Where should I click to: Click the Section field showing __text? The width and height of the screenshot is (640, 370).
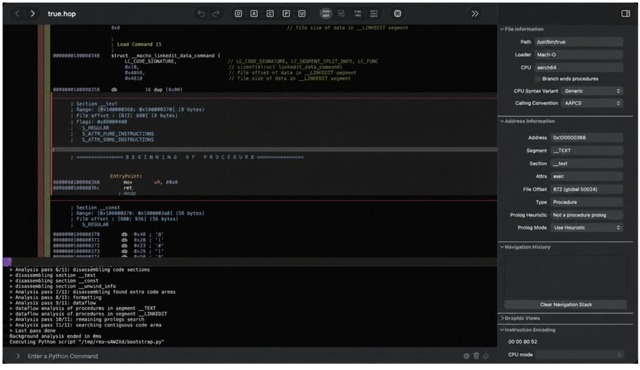pyautogui.click(x=587, y=164)
